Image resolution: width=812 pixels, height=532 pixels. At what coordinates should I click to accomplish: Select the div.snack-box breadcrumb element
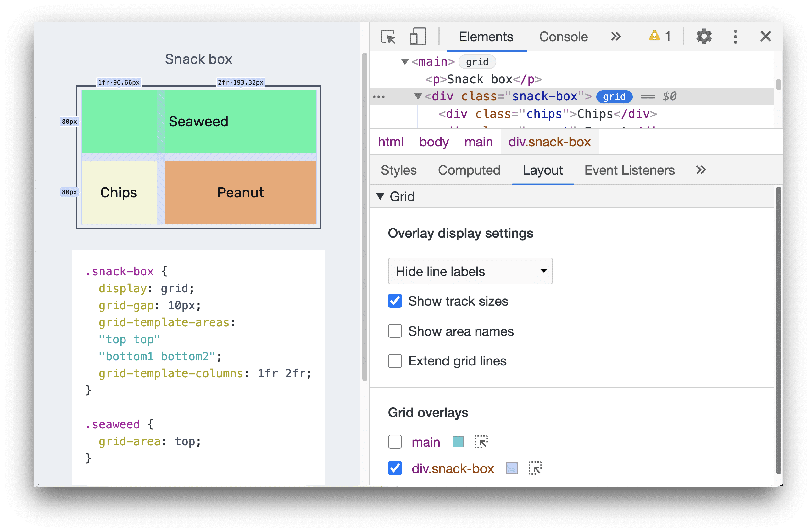coord(549,143)
